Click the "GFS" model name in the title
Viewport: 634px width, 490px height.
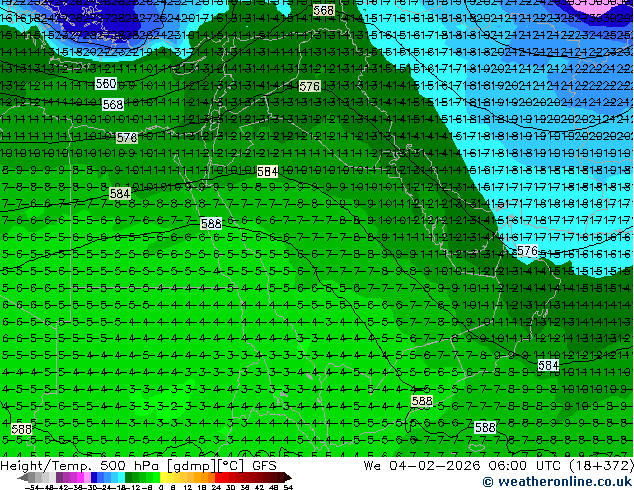click(x=264, y=466)
